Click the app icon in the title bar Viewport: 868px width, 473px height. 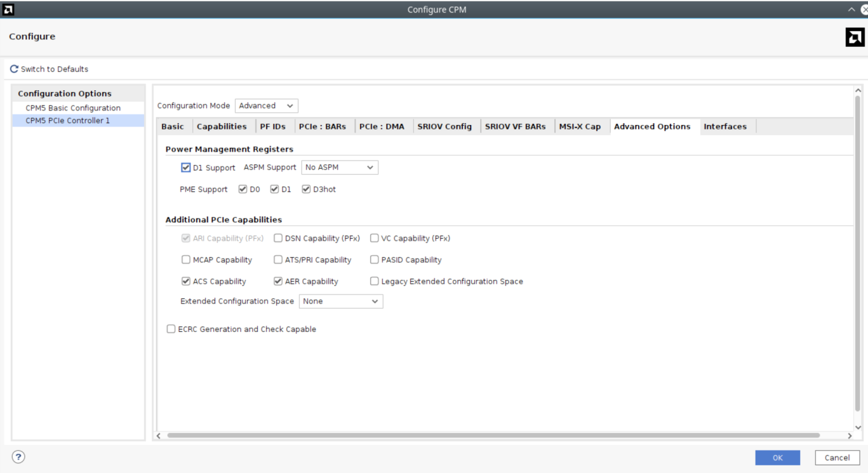coord(8,10)
